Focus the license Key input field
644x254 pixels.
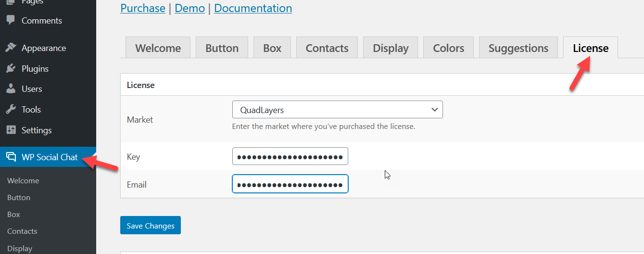click(290, 156)
